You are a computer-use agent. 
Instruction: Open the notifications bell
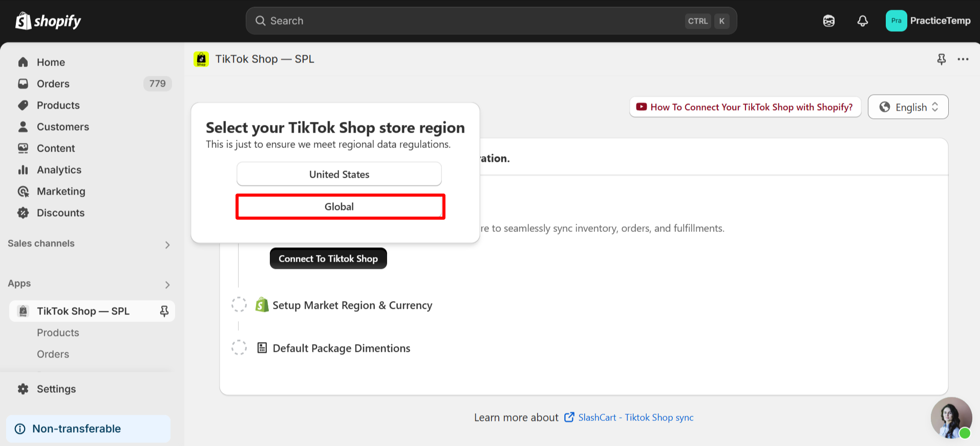pyautogui.click(x=862, y=21)
